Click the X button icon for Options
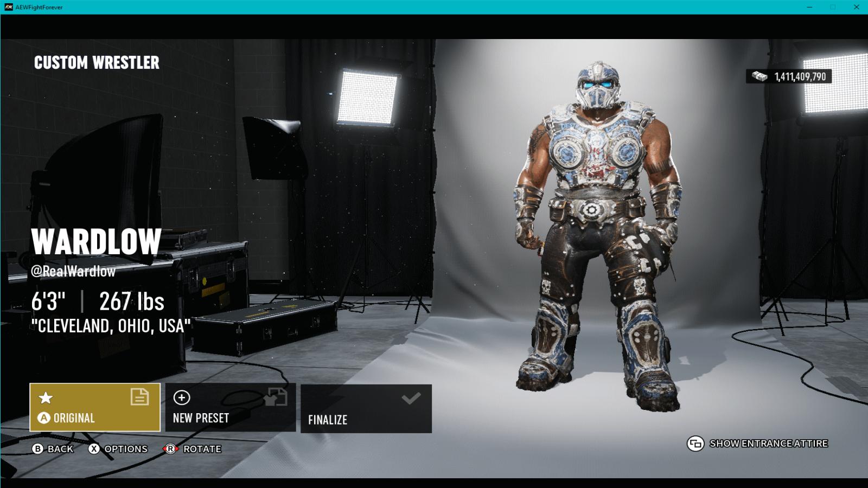Viewport: 868px width, 488px height. click(x=94, y=449)
